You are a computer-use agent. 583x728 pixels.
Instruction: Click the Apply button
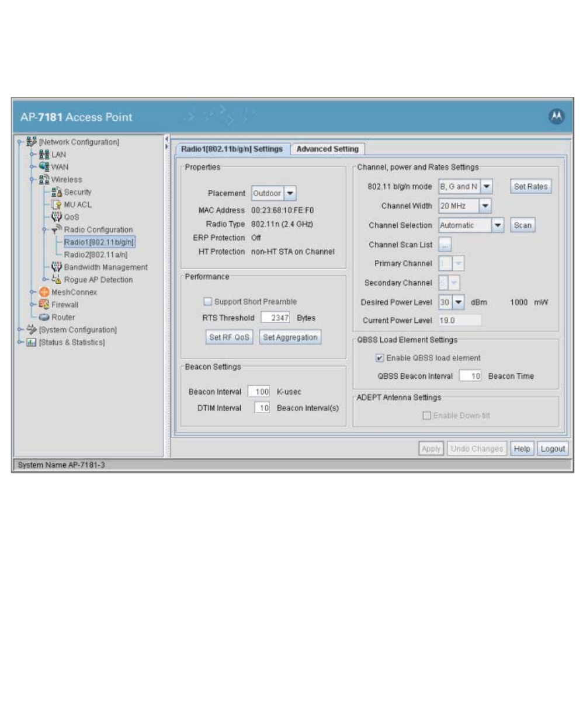pos(431,449)
